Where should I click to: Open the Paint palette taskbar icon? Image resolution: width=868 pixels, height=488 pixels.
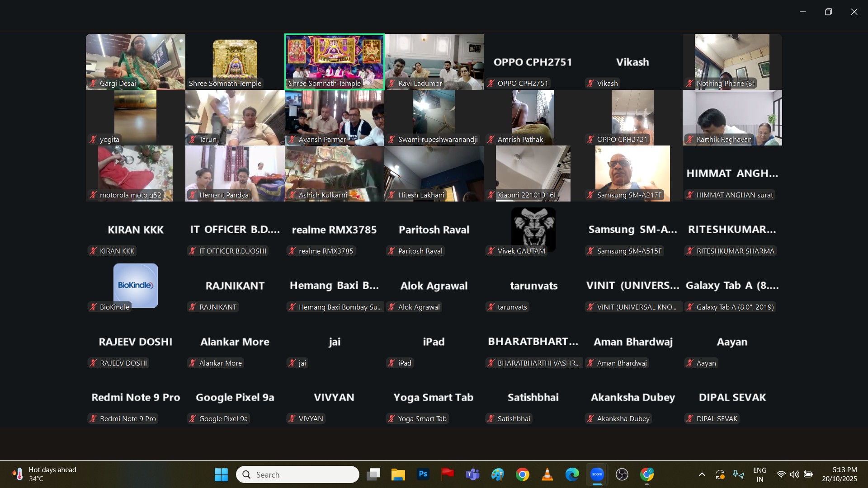tap(498, 474)
